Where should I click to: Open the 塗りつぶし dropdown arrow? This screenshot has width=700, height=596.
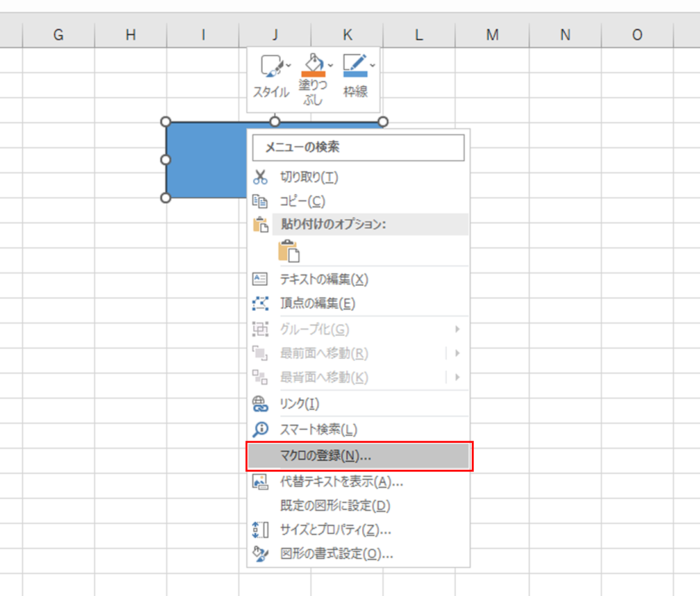[x=330, y=65]
